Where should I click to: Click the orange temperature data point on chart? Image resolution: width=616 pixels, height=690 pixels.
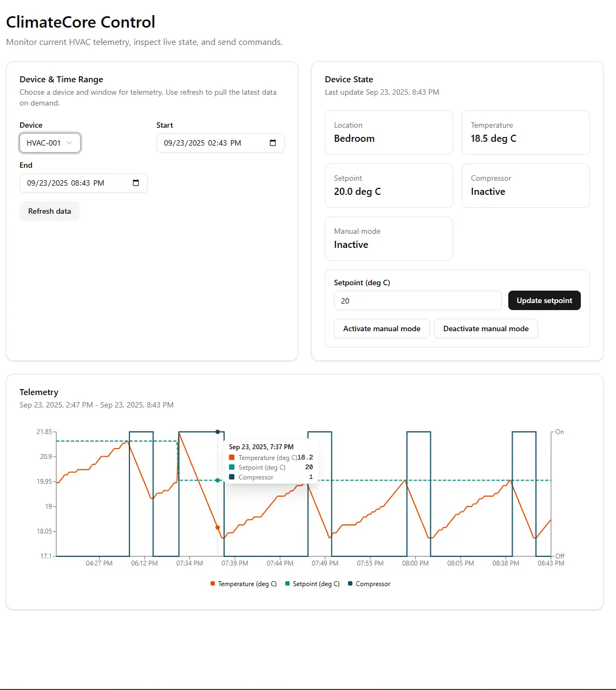[218, 527]
